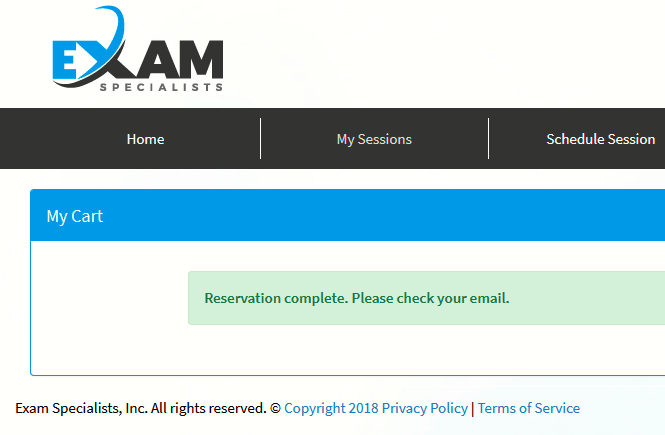This screenshot has width=665, height=435.
Task: Open the My Sessions menu item
Action: (x=374, y=139)
